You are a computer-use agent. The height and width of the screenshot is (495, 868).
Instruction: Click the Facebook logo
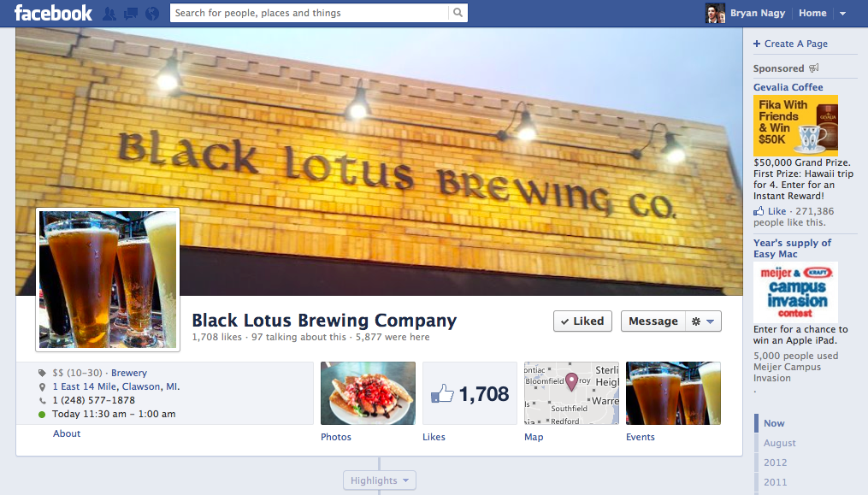pyautogui.click(x=53, y=13)
